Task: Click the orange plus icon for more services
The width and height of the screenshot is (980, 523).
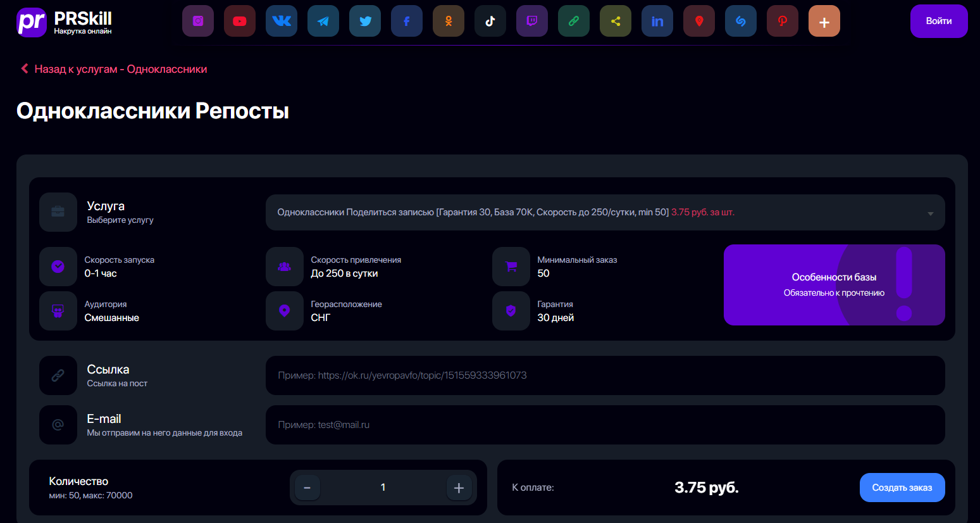Action: pos(824,21)
